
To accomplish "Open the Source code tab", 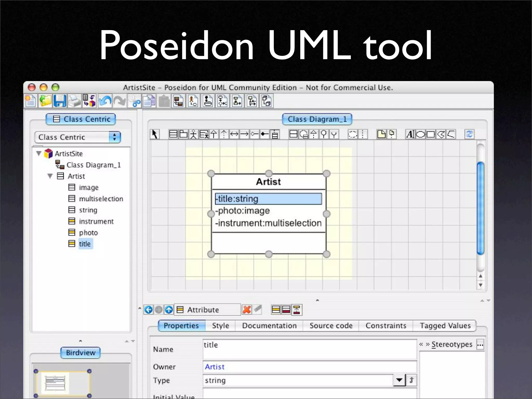I will (331, 326).
